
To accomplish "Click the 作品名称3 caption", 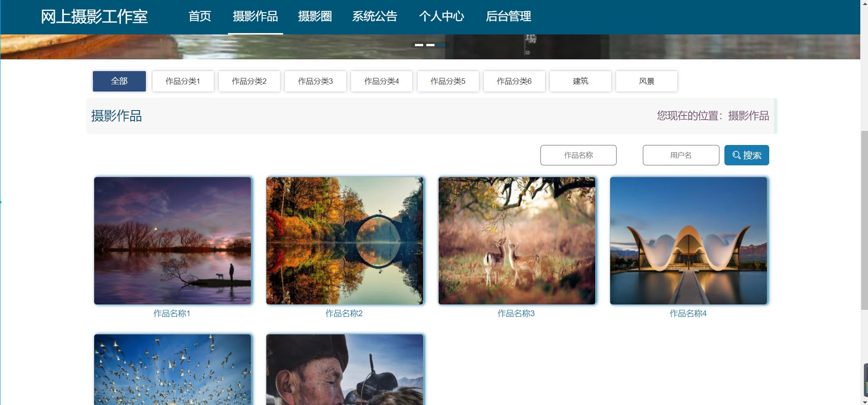I will click(x=516, y=313).
